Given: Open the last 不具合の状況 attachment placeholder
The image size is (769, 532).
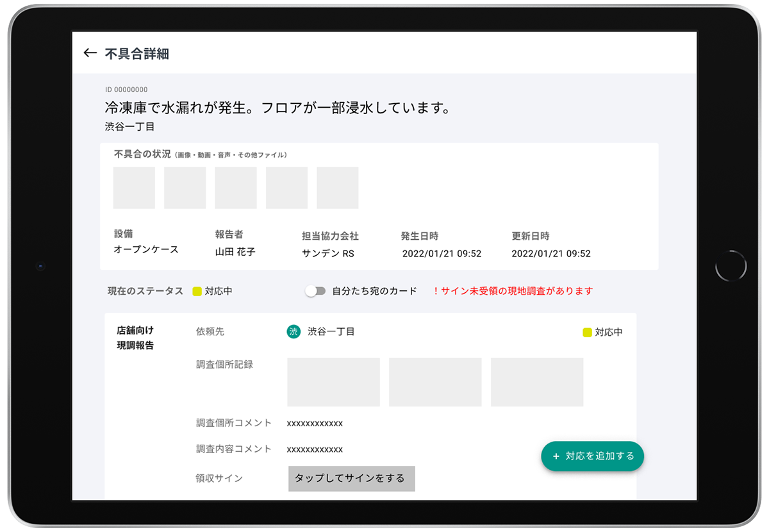Looking at the screenshot, I should click(338, 188).
